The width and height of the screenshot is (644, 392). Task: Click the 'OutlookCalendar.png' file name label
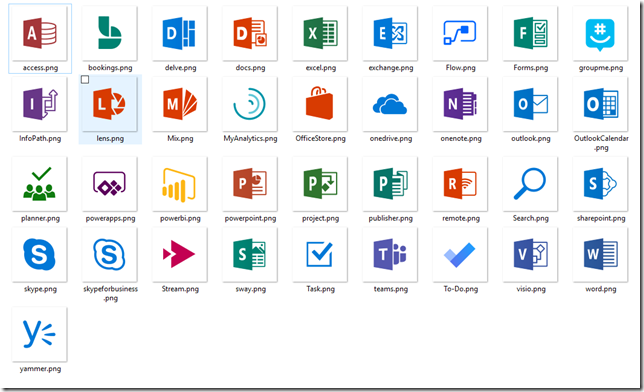coord(601,143)
